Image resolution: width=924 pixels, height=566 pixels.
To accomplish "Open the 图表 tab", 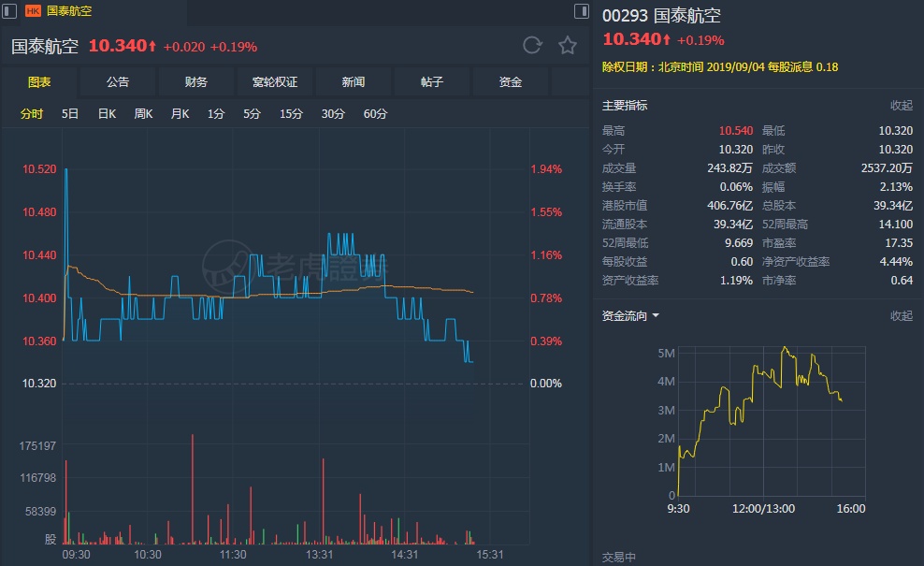I will 39,82.
